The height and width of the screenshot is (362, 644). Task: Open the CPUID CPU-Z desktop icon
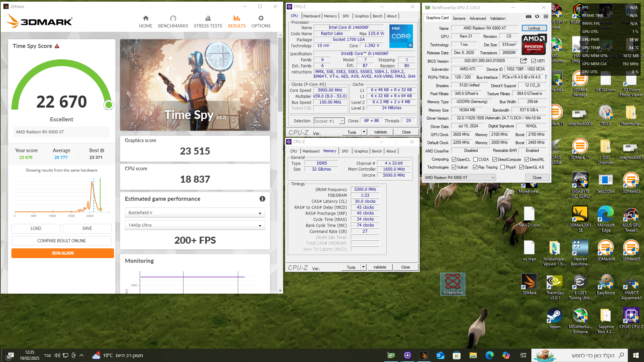coord(631,318)
